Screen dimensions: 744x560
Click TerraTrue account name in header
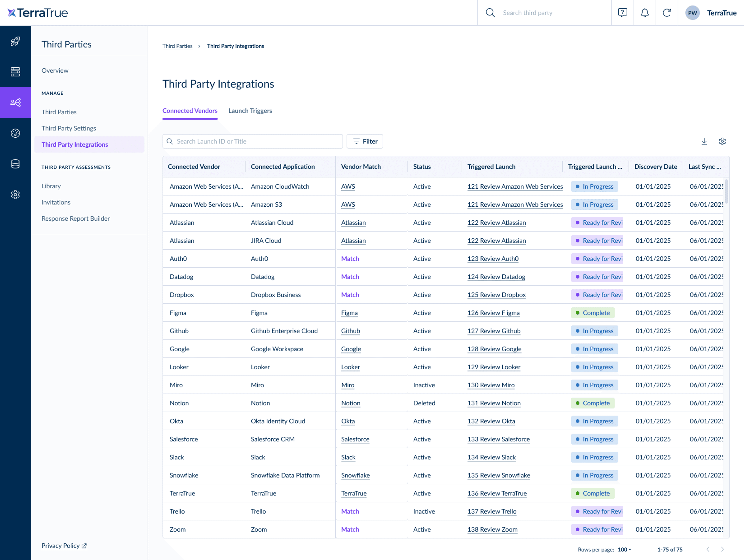(722, 13)
